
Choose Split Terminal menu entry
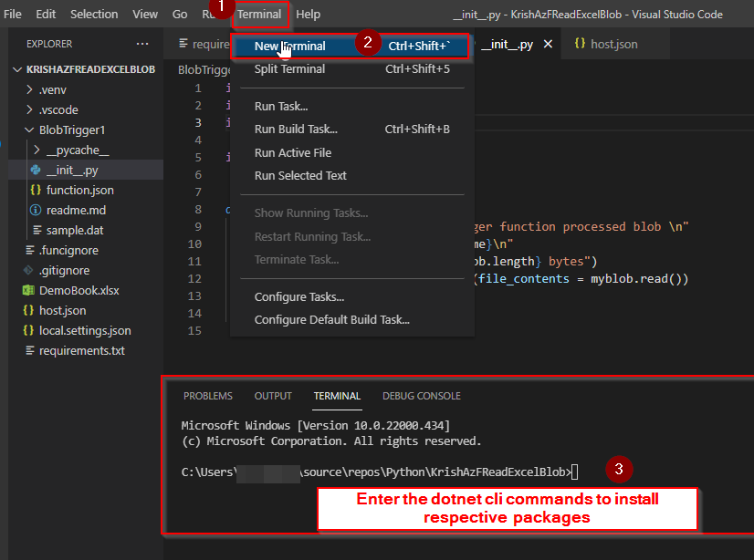(352, 68)
